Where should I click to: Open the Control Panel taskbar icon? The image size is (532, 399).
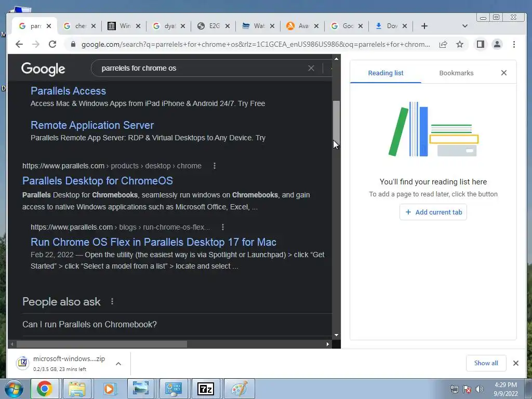[x=174, y=389]
